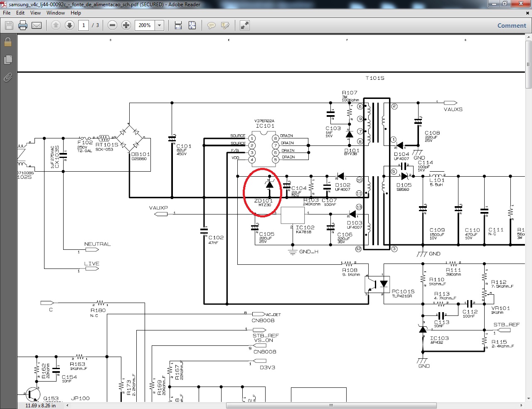Open the File menu
This screenshot has width=532, height=409.
(x=7, y=13)
